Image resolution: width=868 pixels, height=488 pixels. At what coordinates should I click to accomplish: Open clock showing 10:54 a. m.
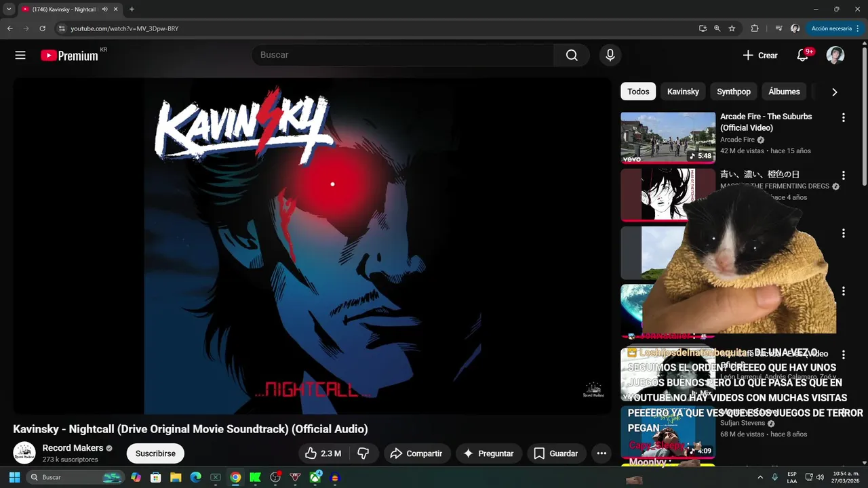pos(846,477)
